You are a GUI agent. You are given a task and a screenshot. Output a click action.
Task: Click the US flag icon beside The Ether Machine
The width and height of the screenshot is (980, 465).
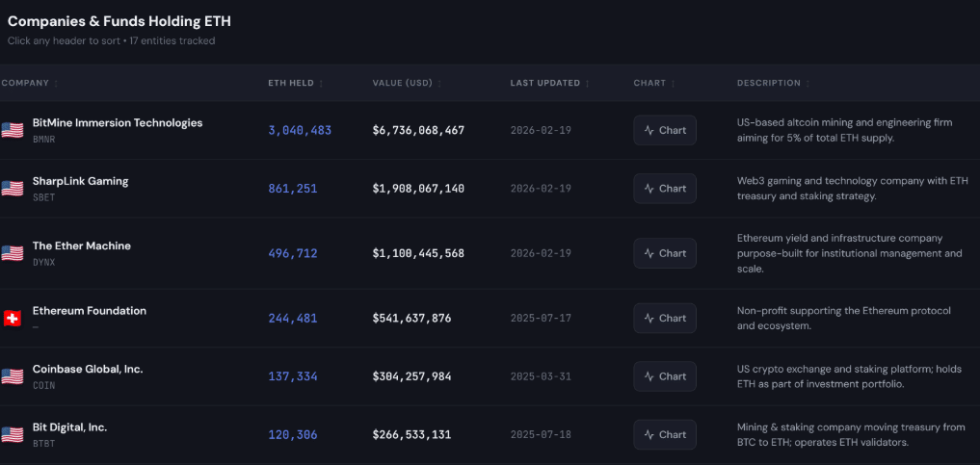(12, 253)
